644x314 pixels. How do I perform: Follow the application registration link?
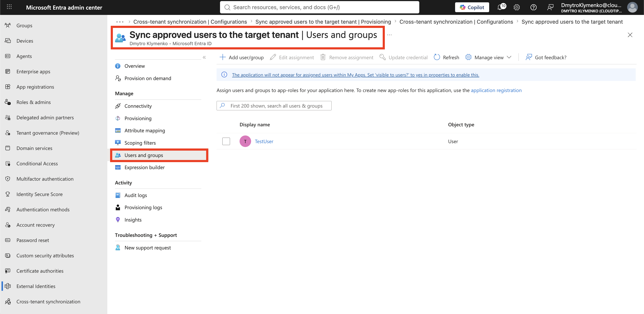tap(496, 90)
